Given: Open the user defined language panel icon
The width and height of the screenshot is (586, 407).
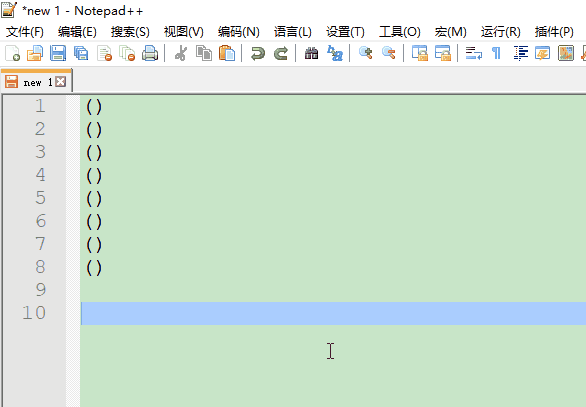Looking at the screenshot, I should [543, 53].
